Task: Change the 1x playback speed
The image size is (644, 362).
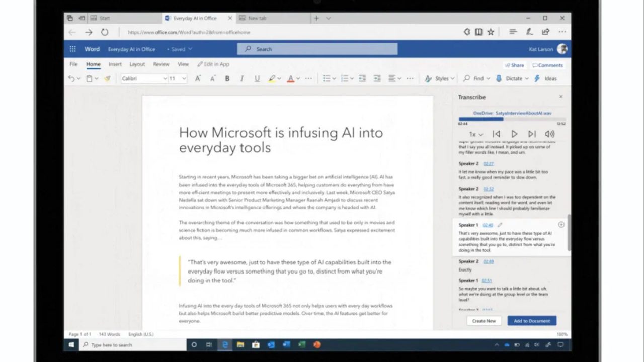Action: click(476, 134)
